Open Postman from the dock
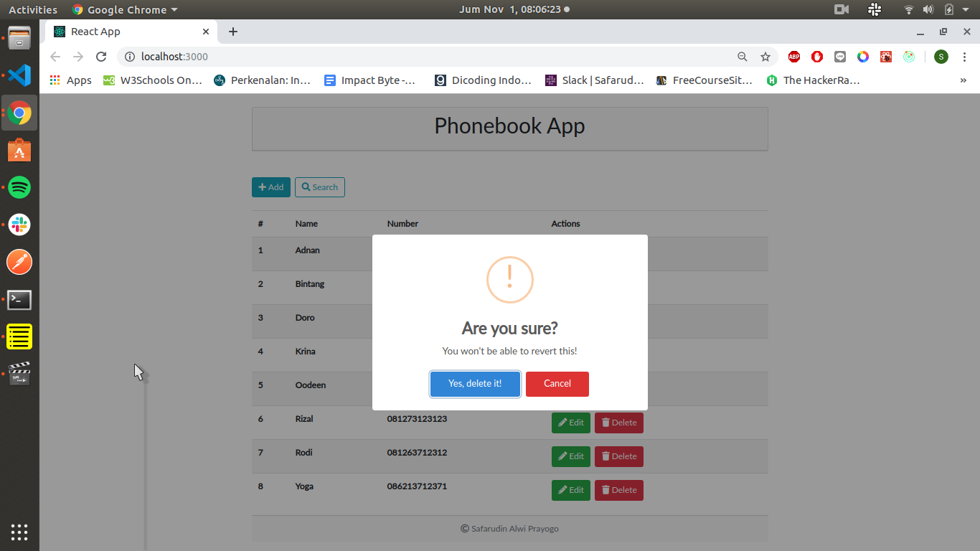This screenshot has width=980, height=551. click(x=19, y=262)
